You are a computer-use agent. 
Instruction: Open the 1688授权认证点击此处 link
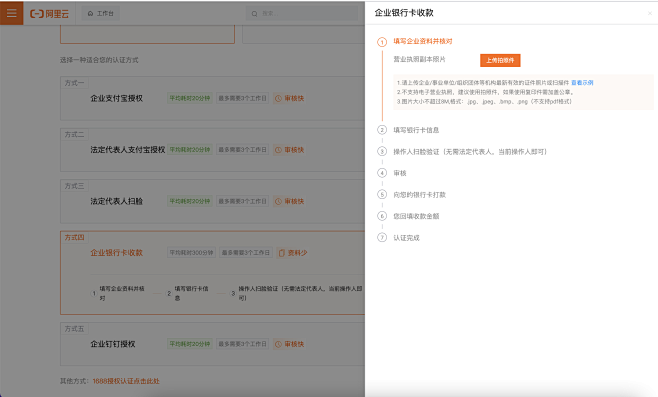coord(126,381)
